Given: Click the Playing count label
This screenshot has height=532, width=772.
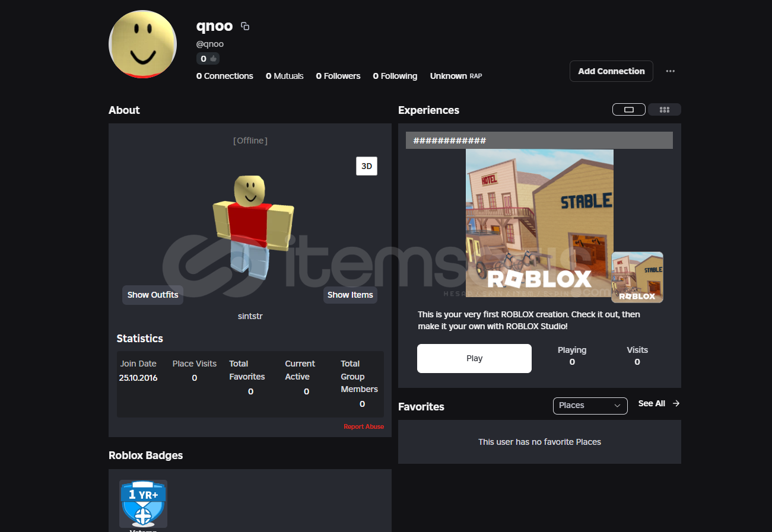Looking at the screenshot, I should 572,350.
